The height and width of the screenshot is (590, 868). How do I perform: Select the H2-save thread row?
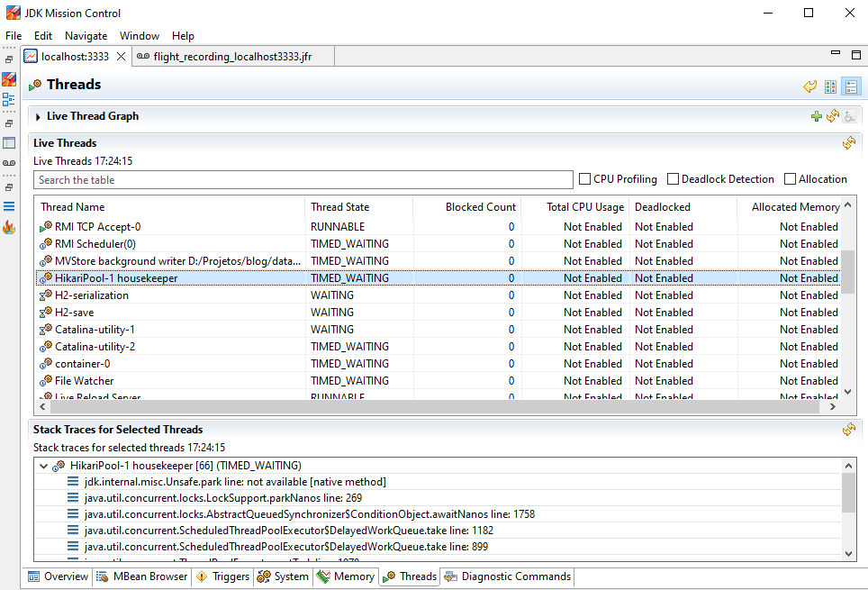438,313
